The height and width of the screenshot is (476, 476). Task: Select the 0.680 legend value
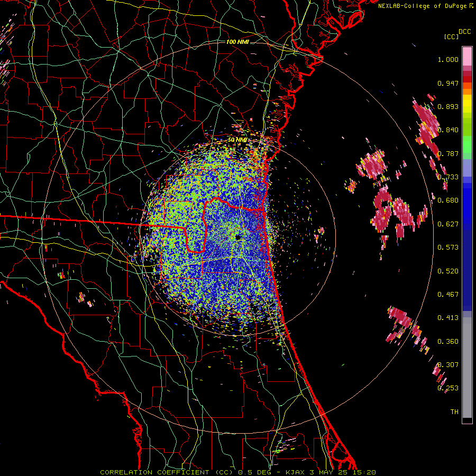pos(448,200)
